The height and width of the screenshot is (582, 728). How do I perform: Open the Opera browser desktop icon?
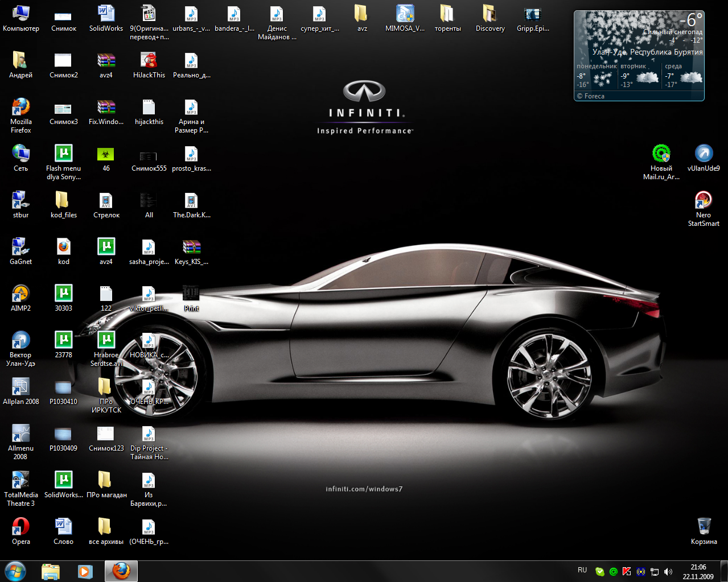(x=20, y=527)
